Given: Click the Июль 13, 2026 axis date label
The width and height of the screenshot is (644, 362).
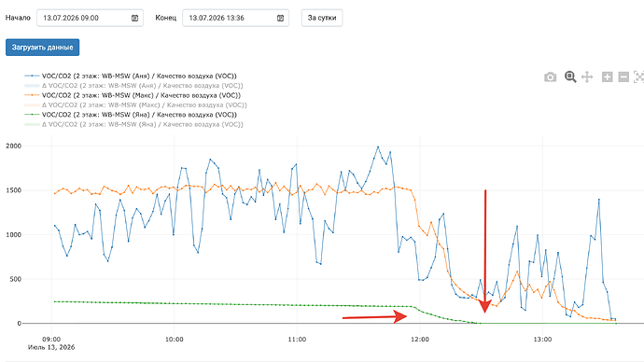Looking at the screenshot, I should [x=51, y=347].
